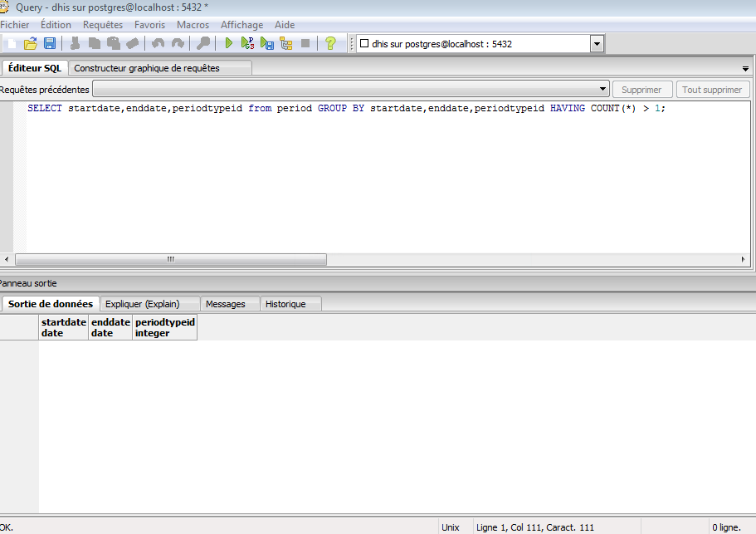This screenshot has height=534, width=756.
Task: Open the Édition menu
Action: (56, 25)
